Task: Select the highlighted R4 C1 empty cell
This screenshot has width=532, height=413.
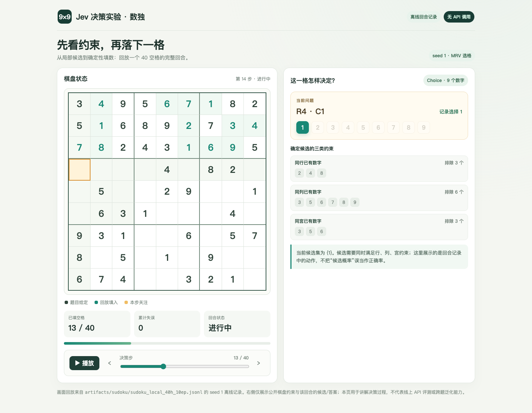Action: 79,170
